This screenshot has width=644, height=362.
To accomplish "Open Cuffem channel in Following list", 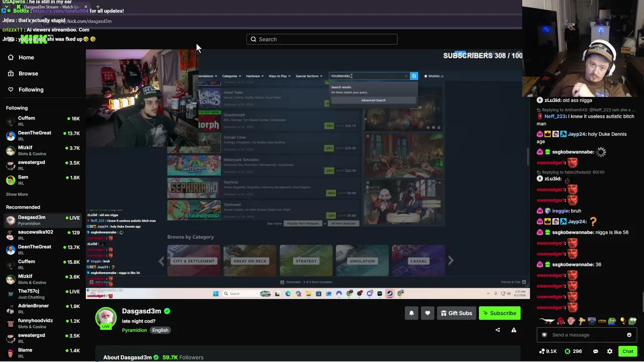I will (43, 121).
